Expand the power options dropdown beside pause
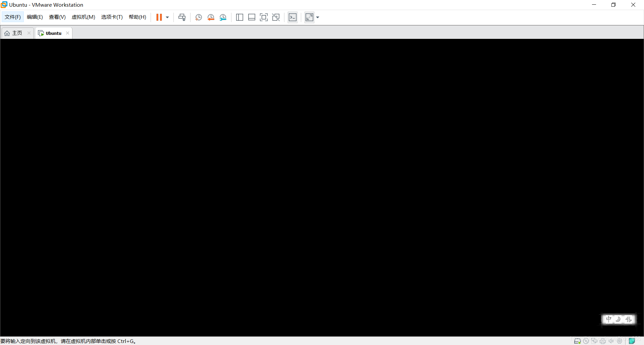The width and height of the screenshot is (644, 345). 167,17
